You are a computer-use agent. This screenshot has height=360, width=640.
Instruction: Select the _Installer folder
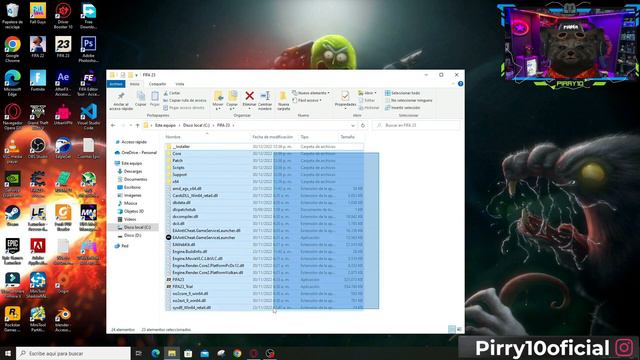264,147
